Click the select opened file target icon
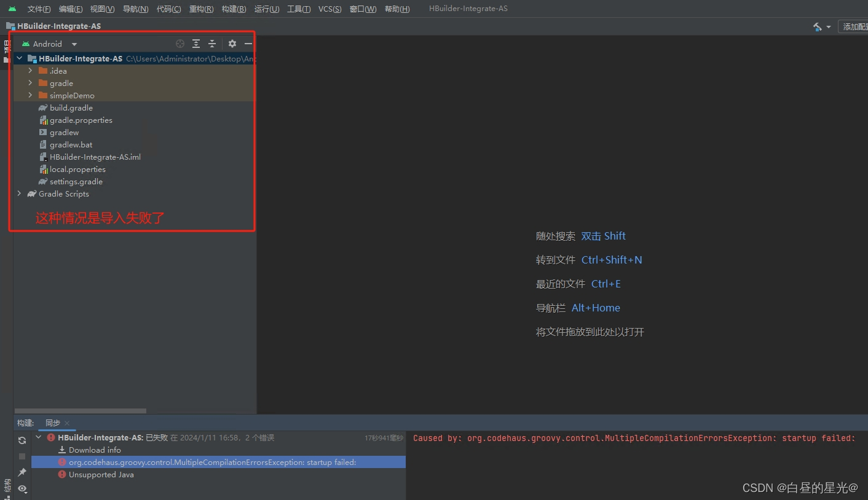Viewport: 868px width, 500px height. pos(180,44)
